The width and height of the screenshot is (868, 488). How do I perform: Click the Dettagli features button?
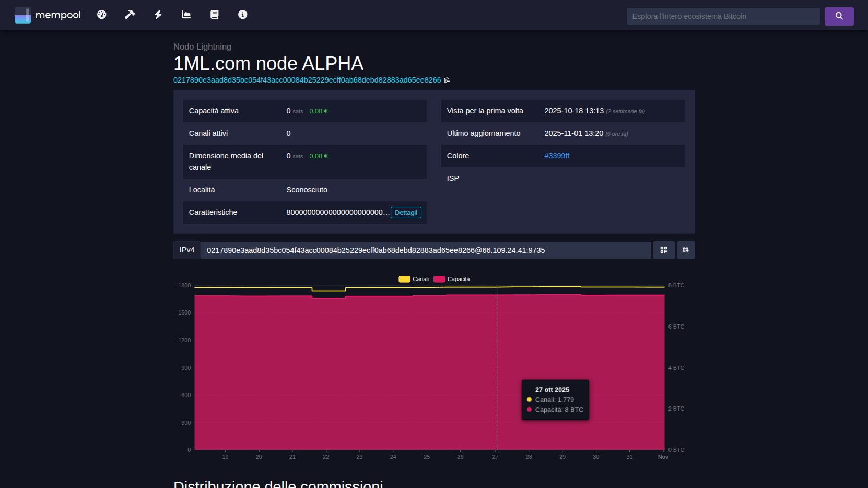pyautogui.click(x=406, y=213)
